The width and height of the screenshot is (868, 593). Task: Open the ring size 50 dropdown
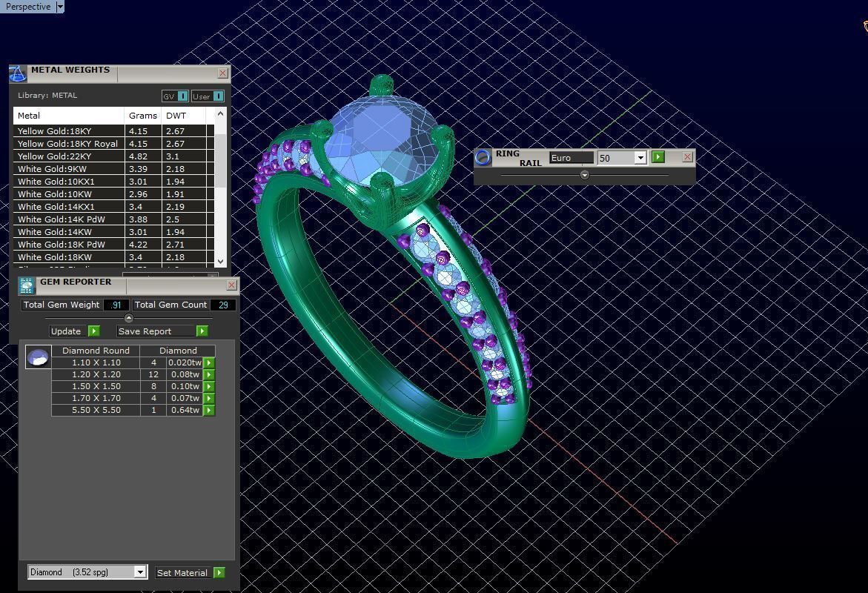tap(640, 158)
